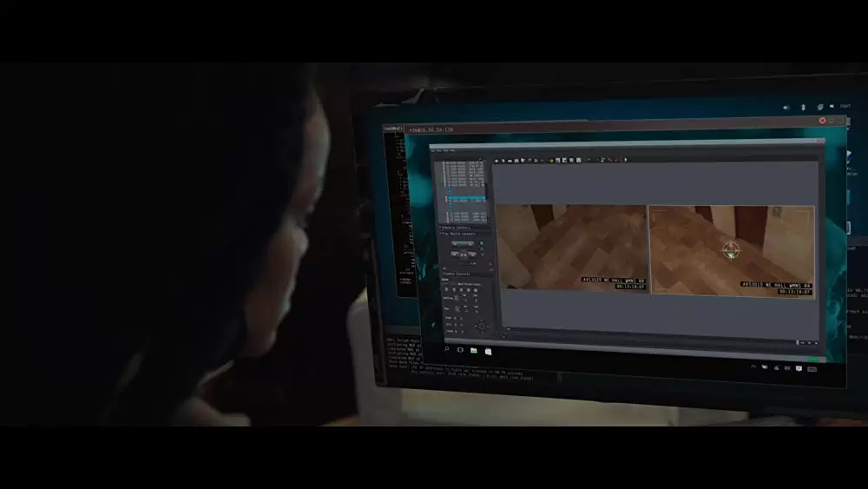Select the highlighted row in camera list
Image resolution: width=868 pixels, height=489 pixels.
point(465,199)
